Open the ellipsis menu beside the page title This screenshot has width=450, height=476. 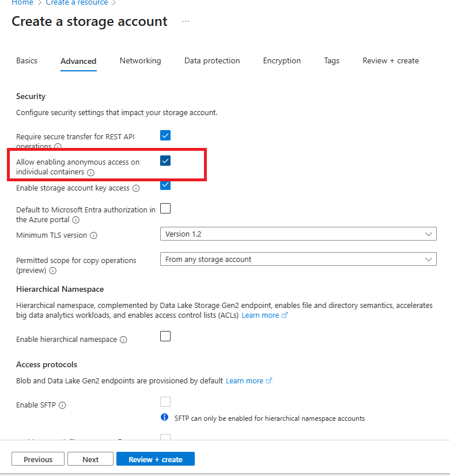pos(186,21)
